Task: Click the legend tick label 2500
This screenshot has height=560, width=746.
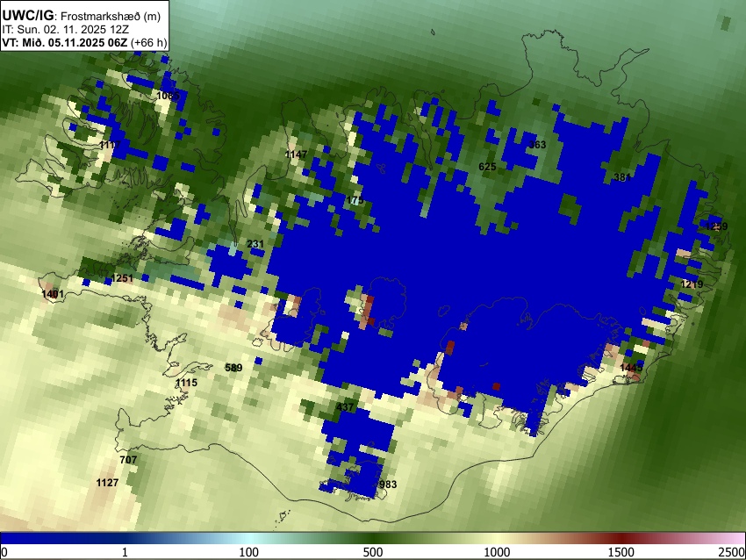Action: [x=732, y=552]
